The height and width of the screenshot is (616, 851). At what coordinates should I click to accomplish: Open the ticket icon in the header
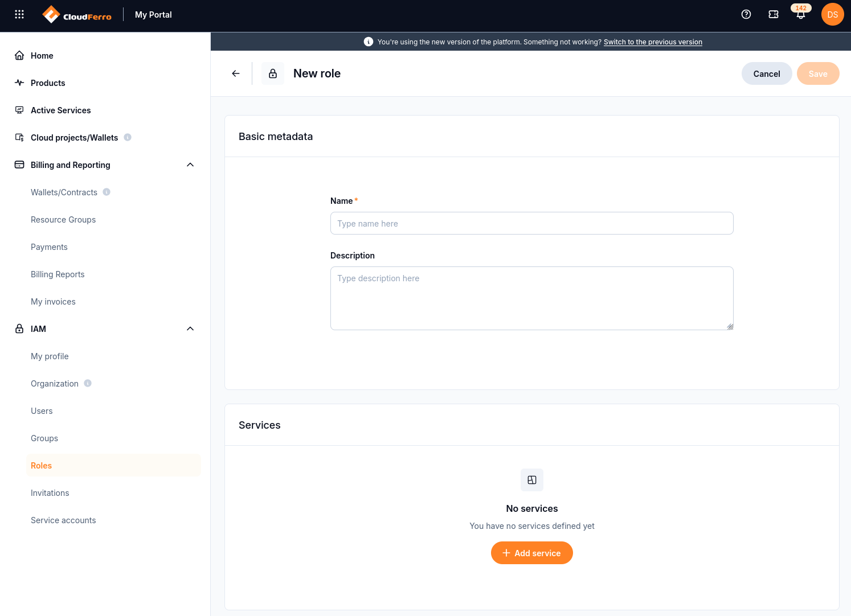(x=774, y=14)
